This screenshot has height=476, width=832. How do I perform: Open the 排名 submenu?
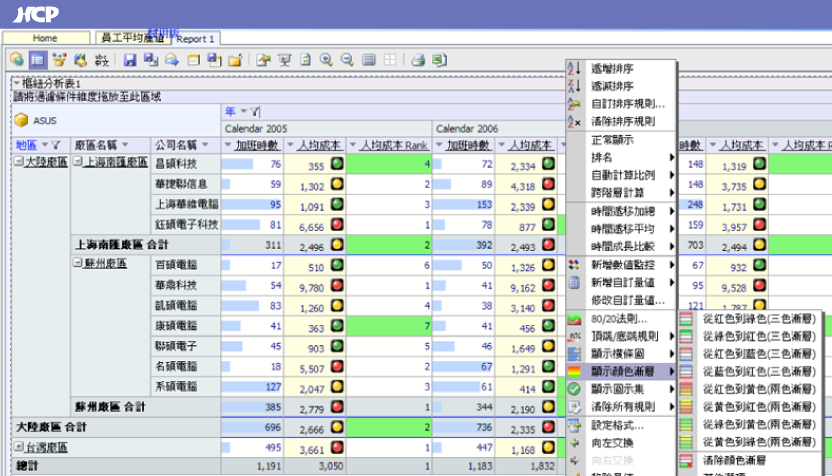click(621, 158)
